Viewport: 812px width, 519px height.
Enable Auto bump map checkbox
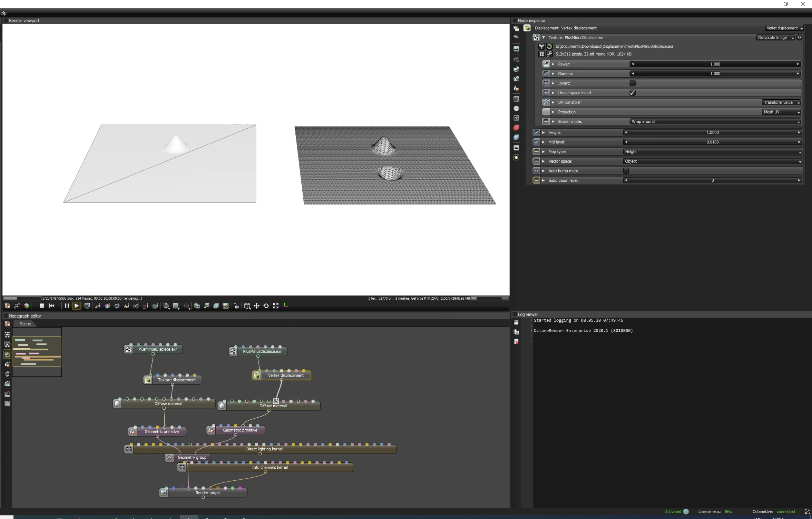click(x=626, y=171)
